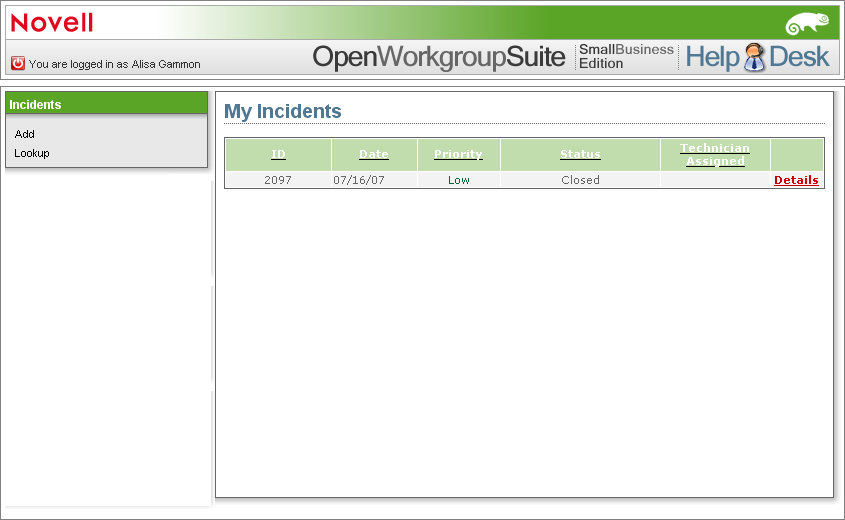Open Details for incident 2097
845x520 pixels.
pyautogui.click(x=796, y=180)
